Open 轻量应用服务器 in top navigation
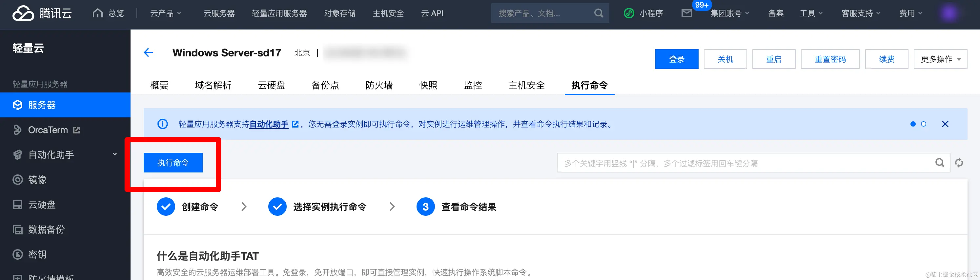980x280 pixels. point(280,13)
